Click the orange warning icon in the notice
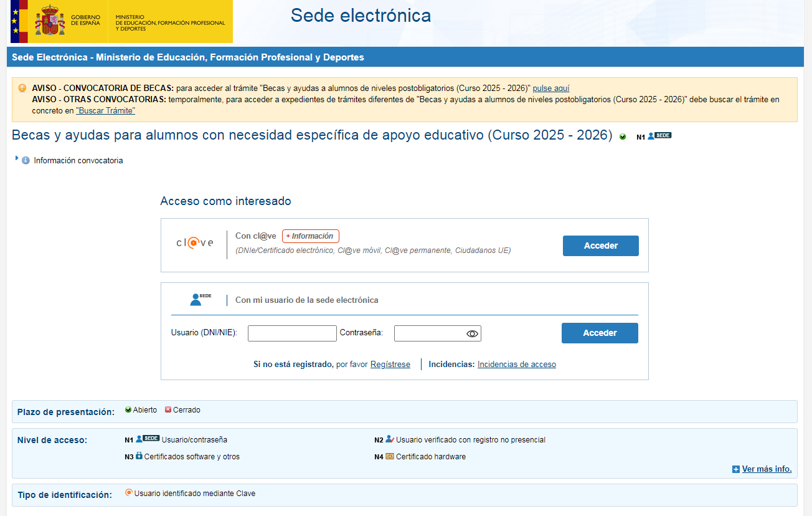Screen dimensions: 812x516 pos(22,88)
